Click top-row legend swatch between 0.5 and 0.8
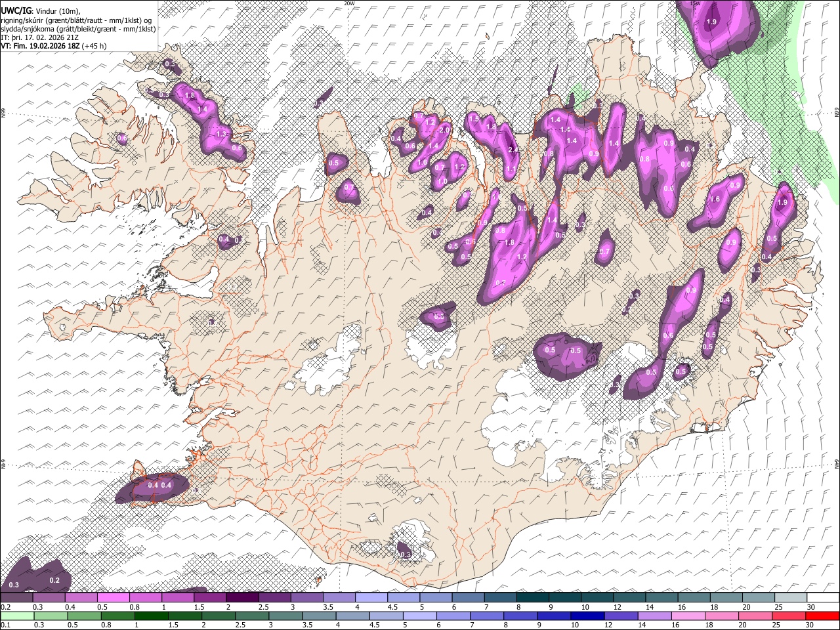840x630 pixels. pos(114,597)
